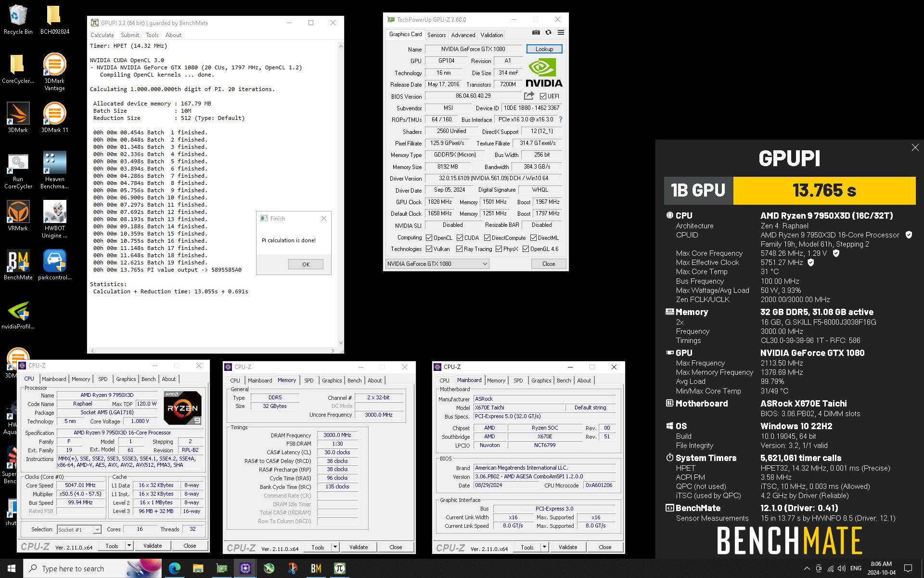Open Windows Start menu
This screenshot has height=578, width=924.
12,568
